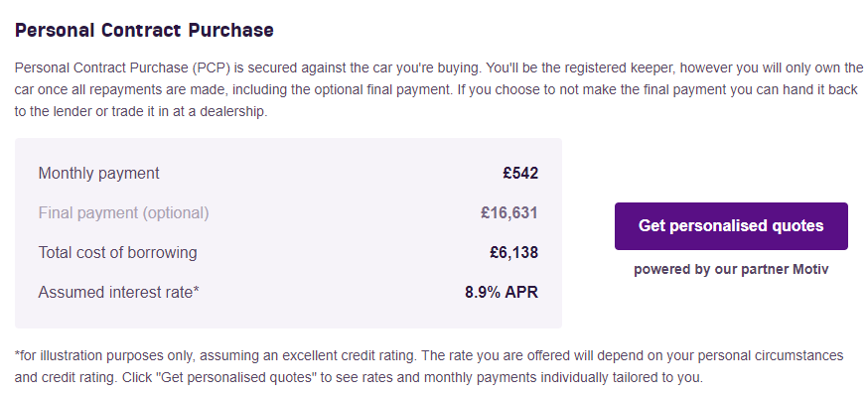Screen dimensions: 868x394
Task: Click the word Motiv under the button
Action: [x=810, y=270]
